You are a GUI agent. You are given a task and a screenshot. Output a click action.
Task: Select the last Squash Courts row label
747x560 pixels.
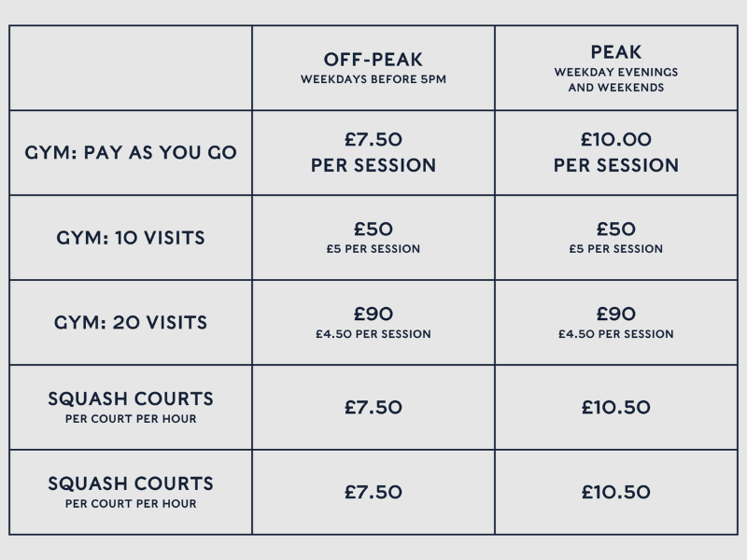click(131, 492)
